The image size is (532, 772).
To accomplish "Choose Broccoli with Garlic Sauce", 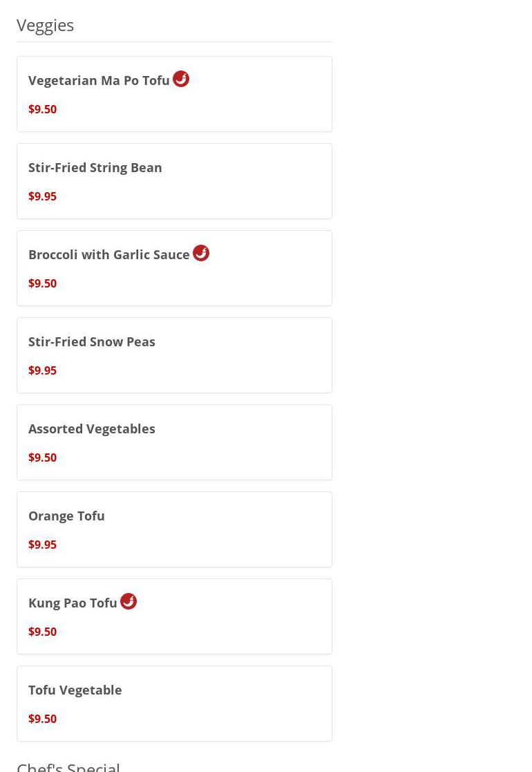I will click(x=109, y=255).
